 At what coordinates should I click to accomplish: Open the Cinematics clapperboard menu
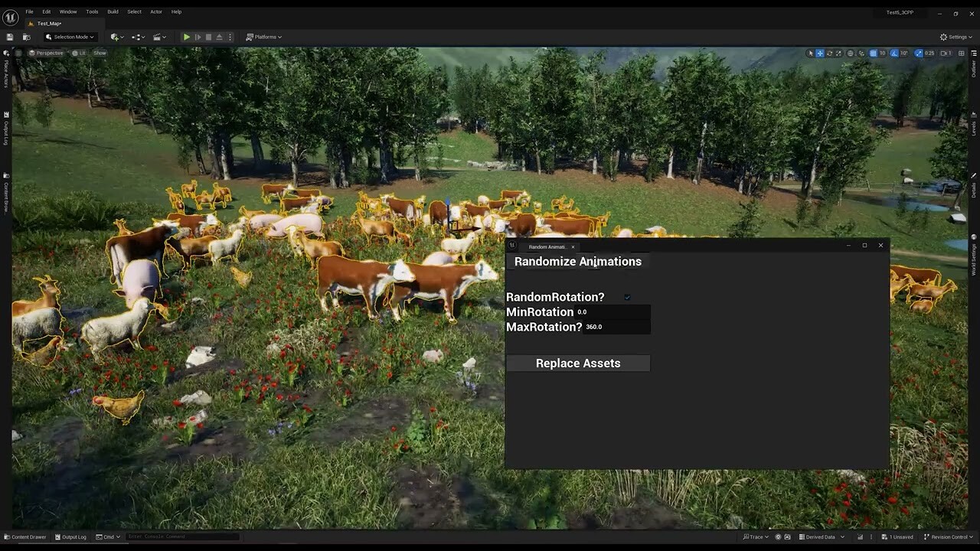coord(158,37)
